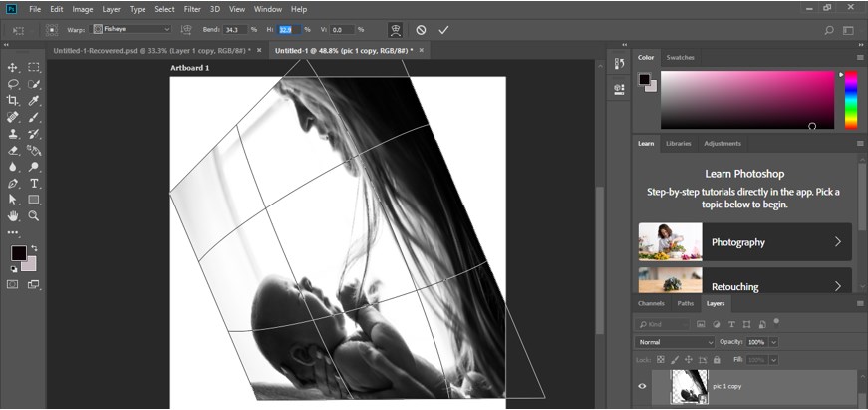Toggle Quick Mask mode
Screen dimensions: 868x410
[x=12, y=284]
